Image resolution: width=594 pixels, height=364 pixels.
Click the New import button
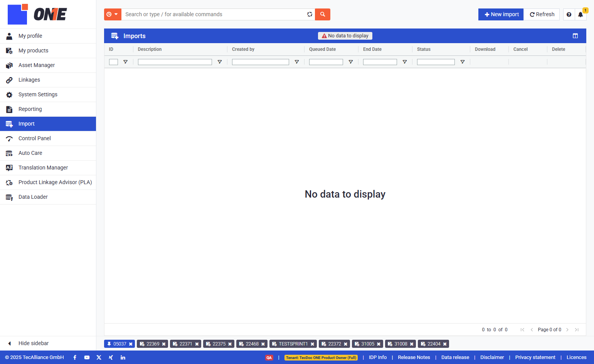[501, 14]
